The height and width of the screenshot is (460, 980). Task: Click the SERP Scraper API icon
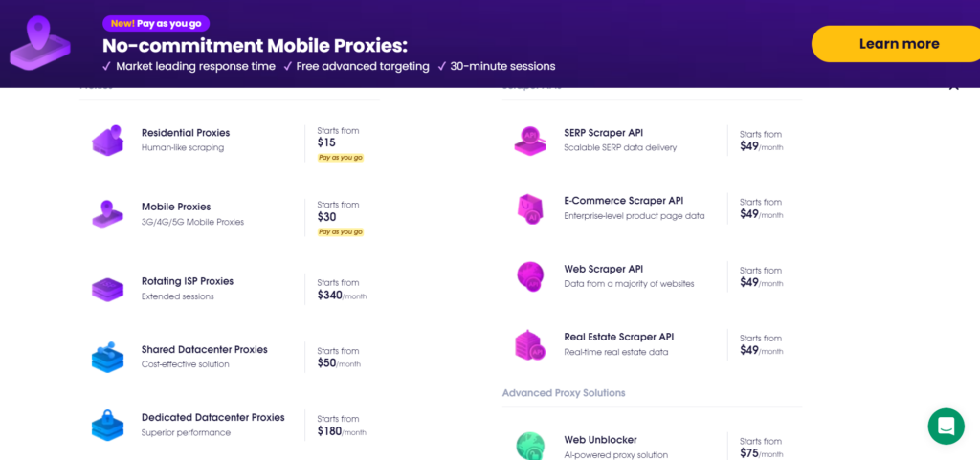point(530,140)
